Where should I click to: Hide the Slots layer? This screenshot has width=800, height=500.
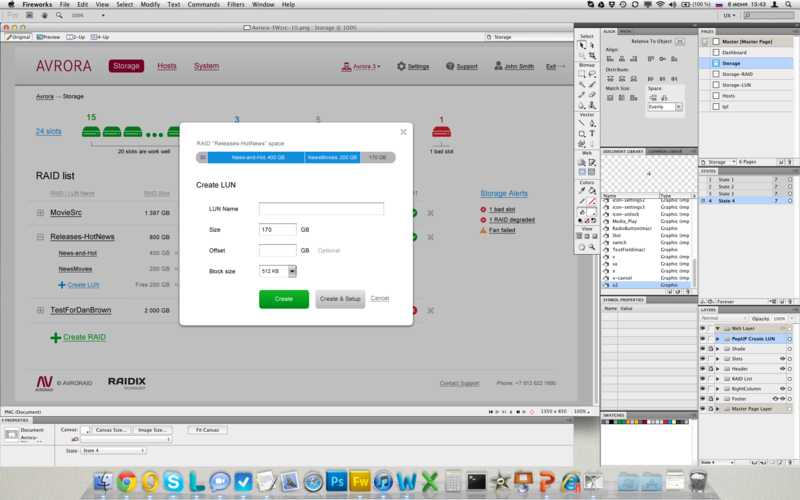pos(703,359)
